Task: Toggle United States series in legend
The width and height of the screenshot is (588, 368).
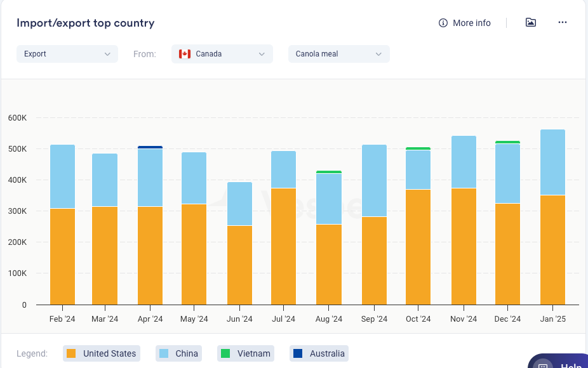Action: click(x=102, y=353)
